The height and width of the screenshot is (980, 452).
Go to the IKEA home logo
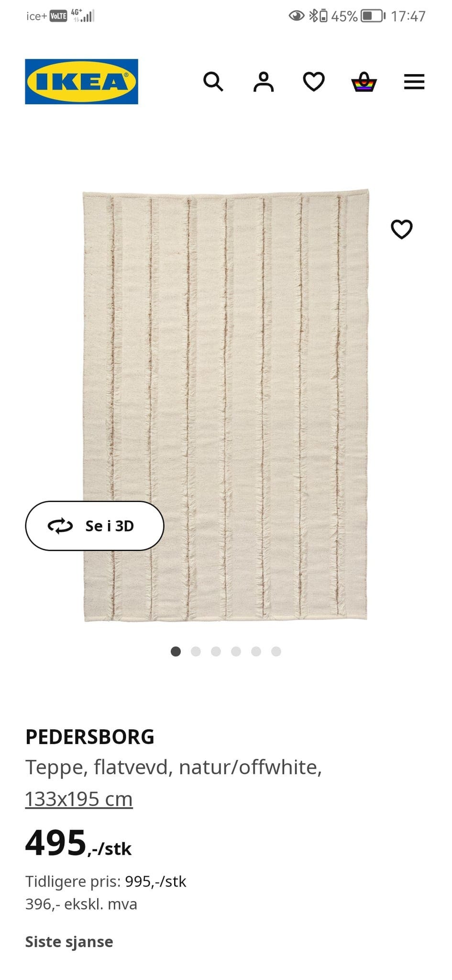pyautogui.click(x=82, y=81)
